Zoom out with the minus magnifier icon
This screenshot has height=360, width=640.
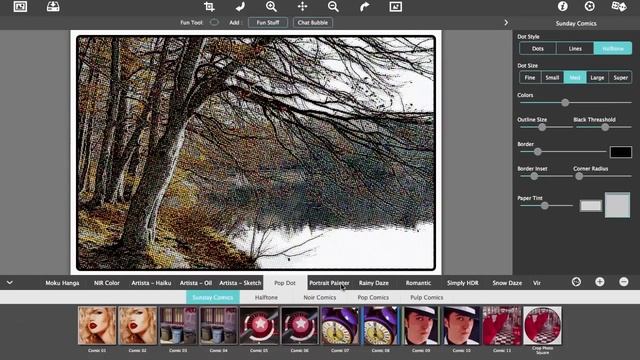[x=333, y=6]
